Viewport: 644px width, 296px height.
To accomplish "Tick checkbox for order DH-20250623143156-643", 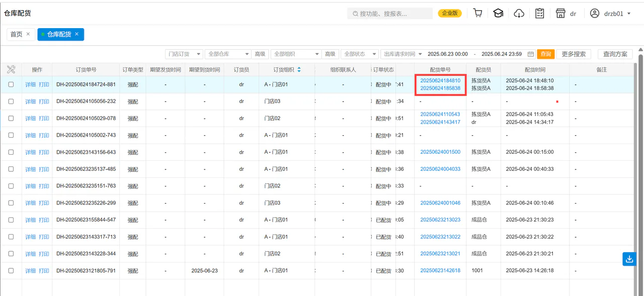I will pyautogui.click(x=11, y=152).
